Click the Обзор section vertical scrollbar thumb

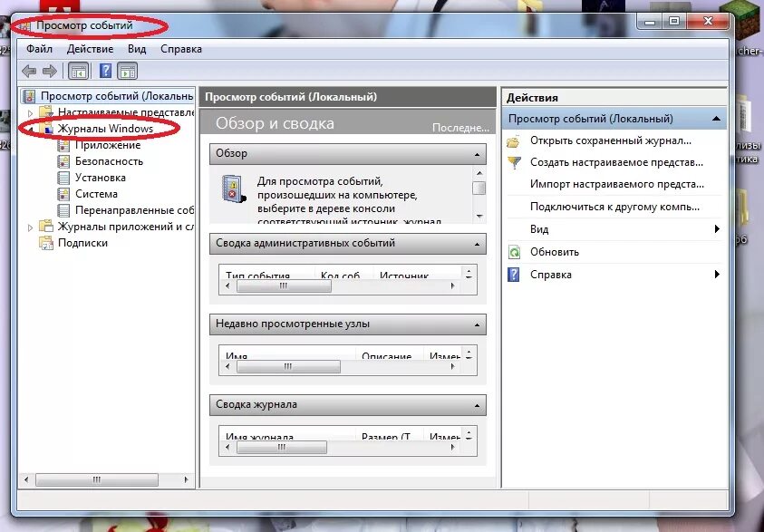pos(479,188)
